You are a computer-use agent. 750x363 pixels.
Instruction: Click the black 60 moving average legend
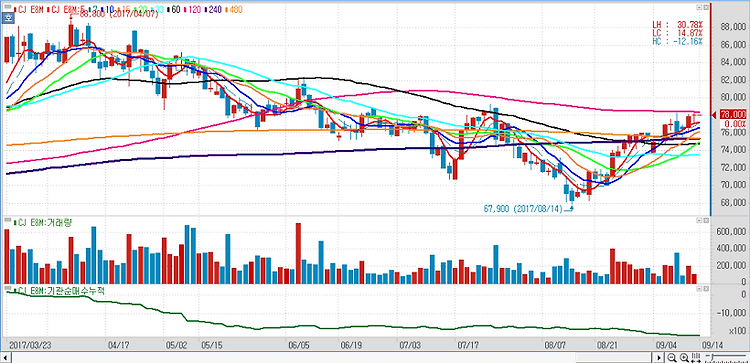(175, 9)
